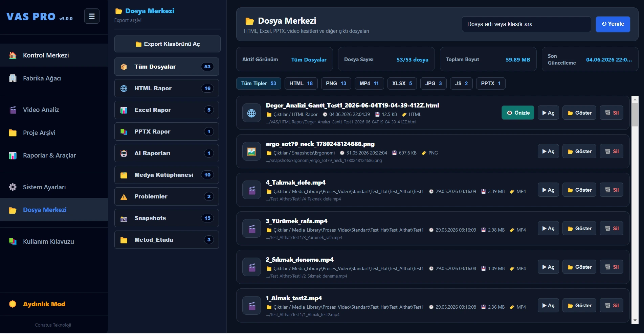Click Kullanım Kılavuzu books icon
This screenshot has height=334, width=644.
(13, 242)
